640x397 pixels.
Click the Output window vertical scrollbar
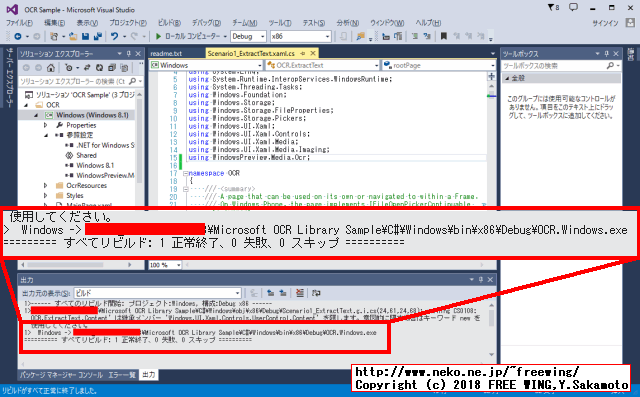point(491,330)
